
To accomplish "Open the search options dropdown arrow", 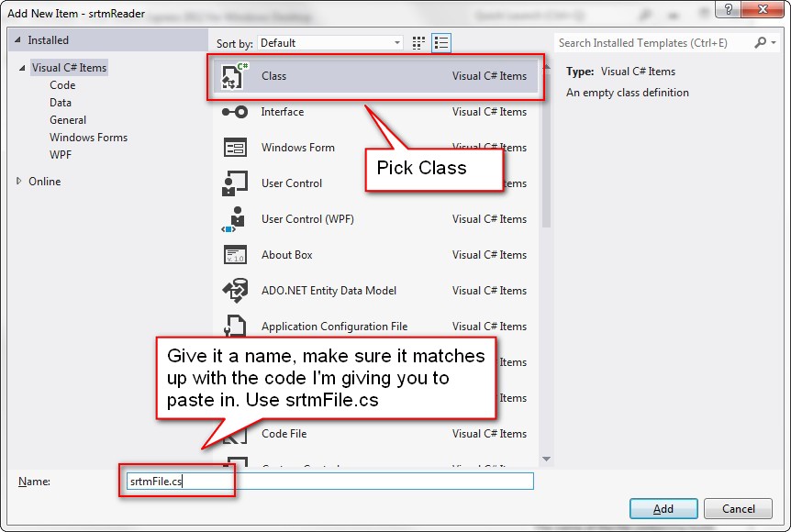I will pos(774,43).
